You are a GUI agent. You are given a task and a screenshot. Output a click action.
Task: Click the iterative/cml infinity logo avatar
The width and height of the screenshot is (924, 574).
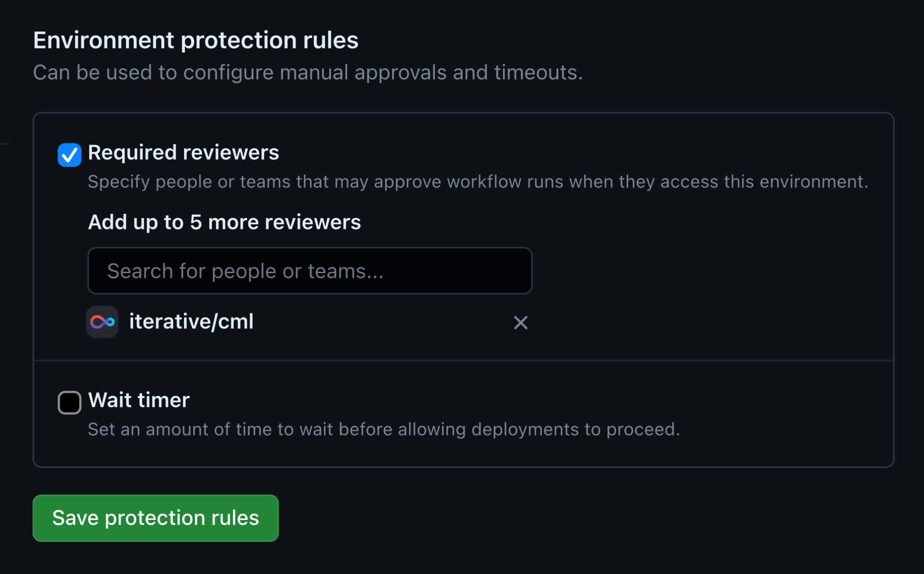(102, 322)
